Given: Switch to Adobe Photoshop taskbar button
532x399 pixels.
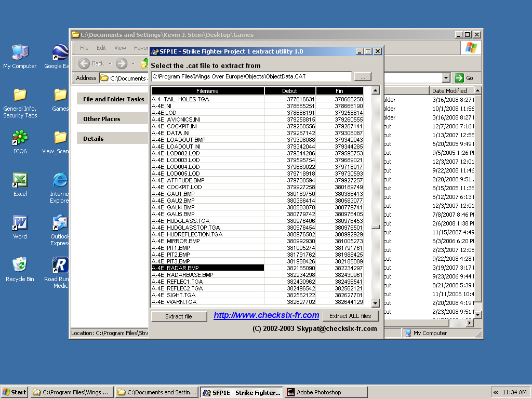Looking at the screenshot, I should click(x=326, y=392).
